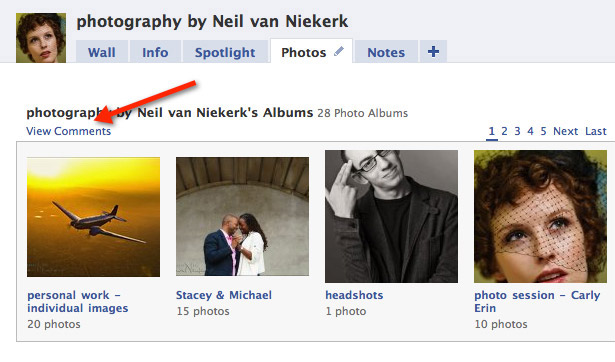Open the Carly Erin veil portrait thumbnail
The height and width of the screenshot is (362, 615).
point(540,216)
